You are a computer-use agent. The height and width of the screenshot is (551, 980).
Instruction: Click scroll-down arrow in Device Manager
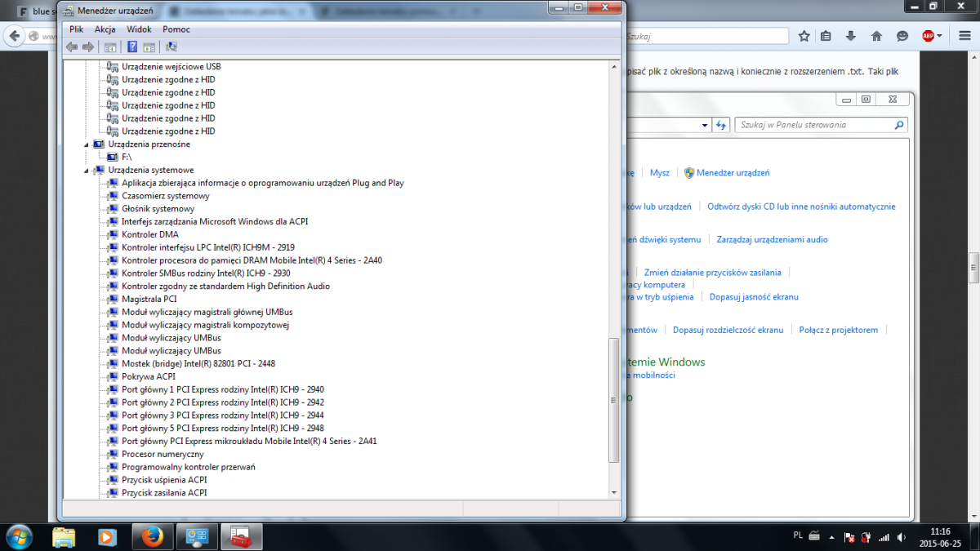[x=614, y=493]
